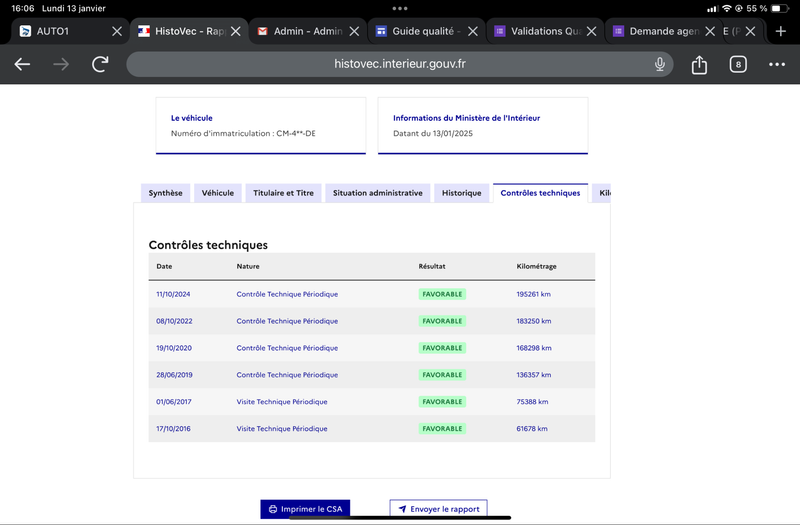Switch to the Admin - Admin browser tab
The image size is (800, 525).
[308, 31]
